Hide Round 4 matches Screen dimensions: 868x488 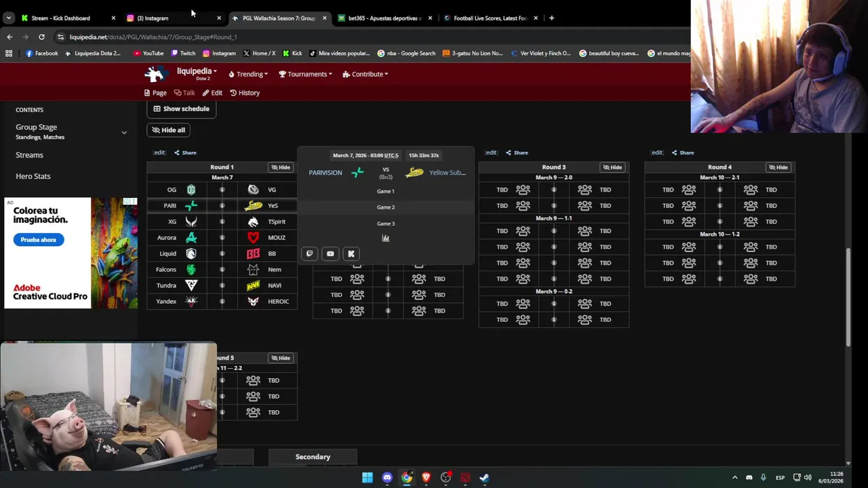tap(778, 167)
